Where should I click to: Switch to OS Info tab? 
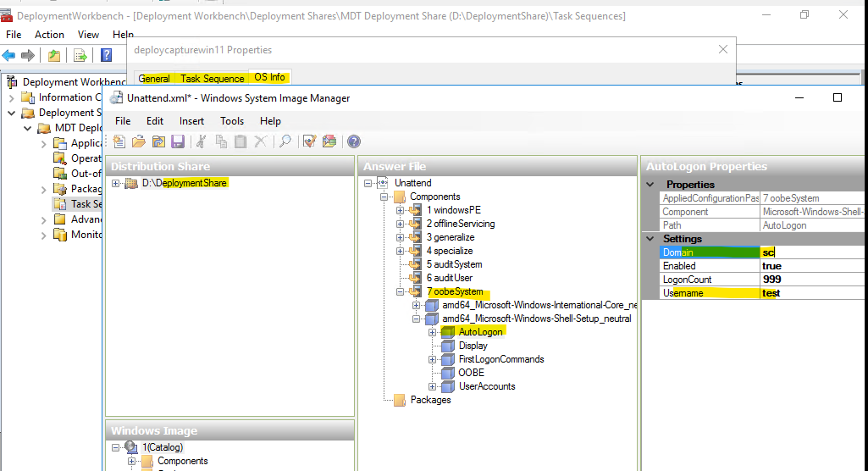point(269,77)
